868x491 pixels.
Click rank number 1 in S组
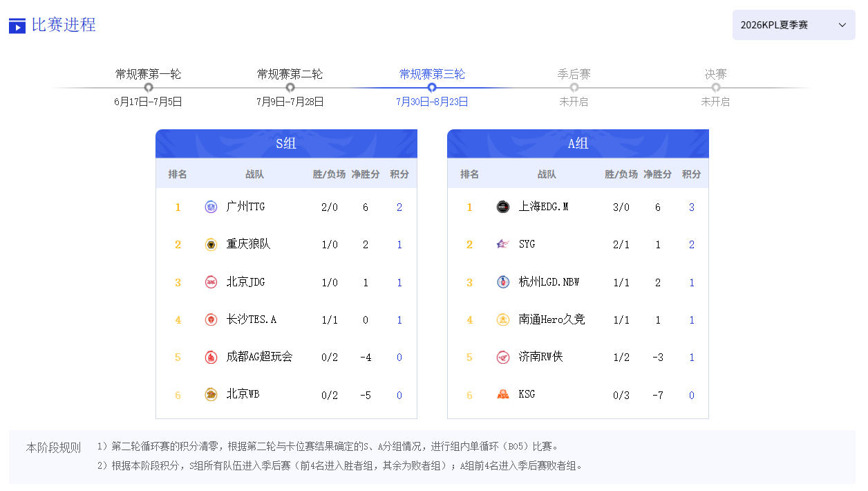click(x=178, y=207)
